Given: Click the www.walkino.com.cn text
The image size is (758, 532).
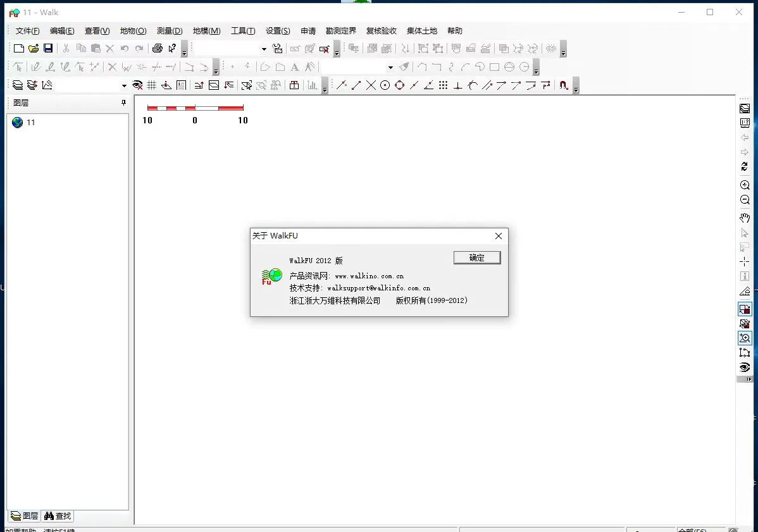Looking at the screenshot, I should tap(369, 276).
